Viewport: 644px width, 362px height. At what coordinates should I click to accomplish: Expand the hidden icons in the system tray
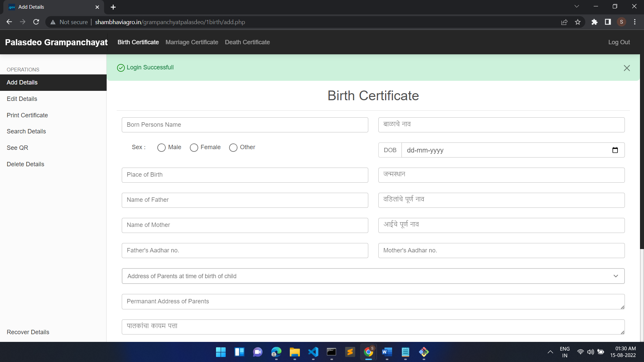pos(550,352)
